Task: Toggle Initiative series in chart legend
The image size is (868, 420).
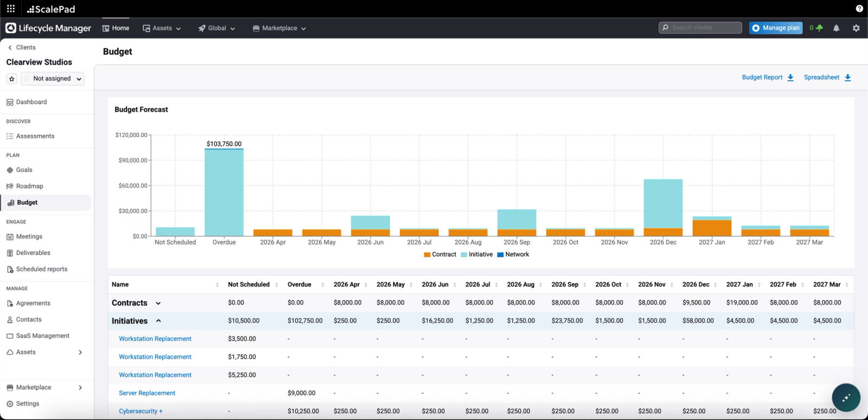Action: coord(477,254)
